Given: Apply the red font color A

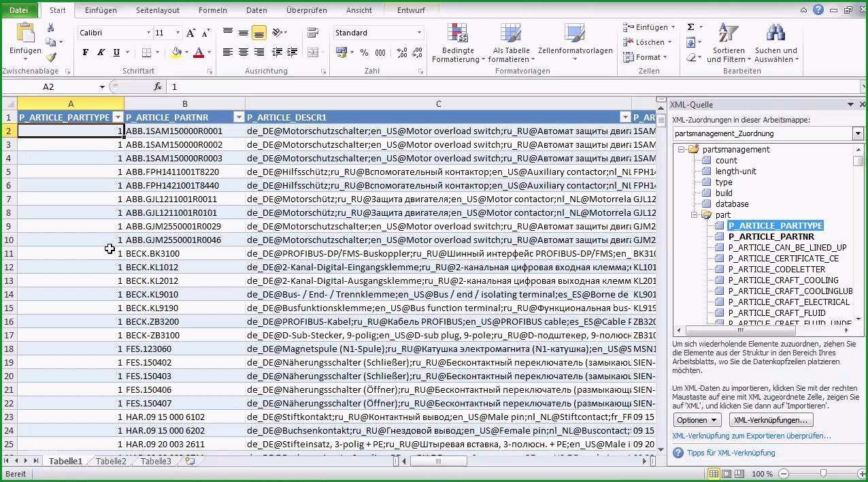Looking at the screenshot, I should click(x=199, y=52).
